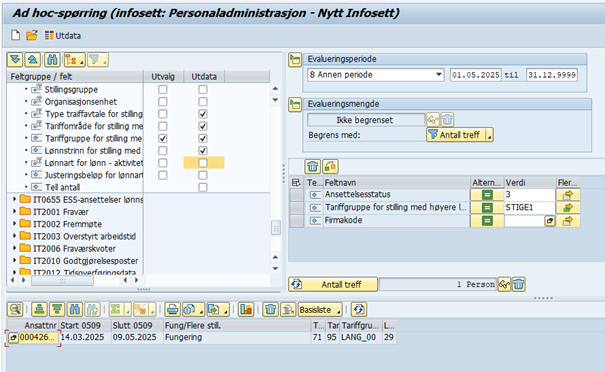Collapse all field groups in the tree toolbar
Image resolution: width=605 pixels, height=372 pixels.
click(x=32, y=60)
